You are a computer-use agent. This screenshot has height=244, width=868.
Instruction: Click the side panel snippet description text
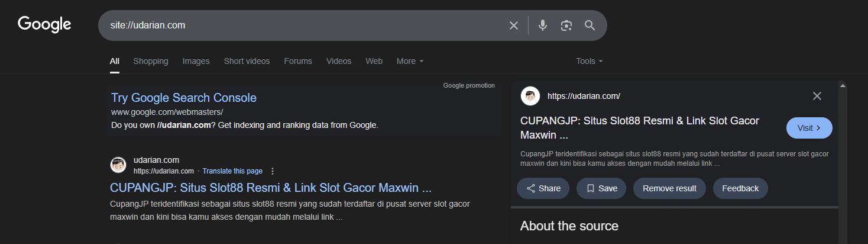pos(675,158)
